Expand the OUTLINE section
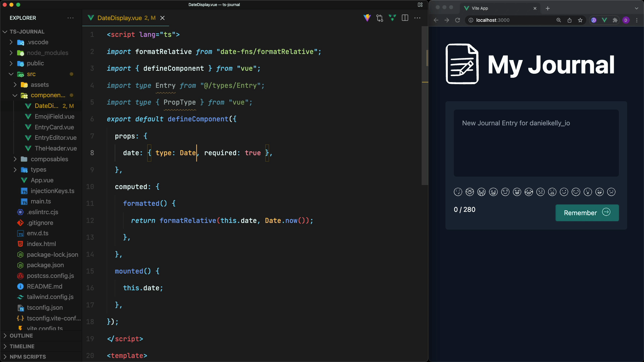This screenshot has width=644, height=362. (21, 336)
